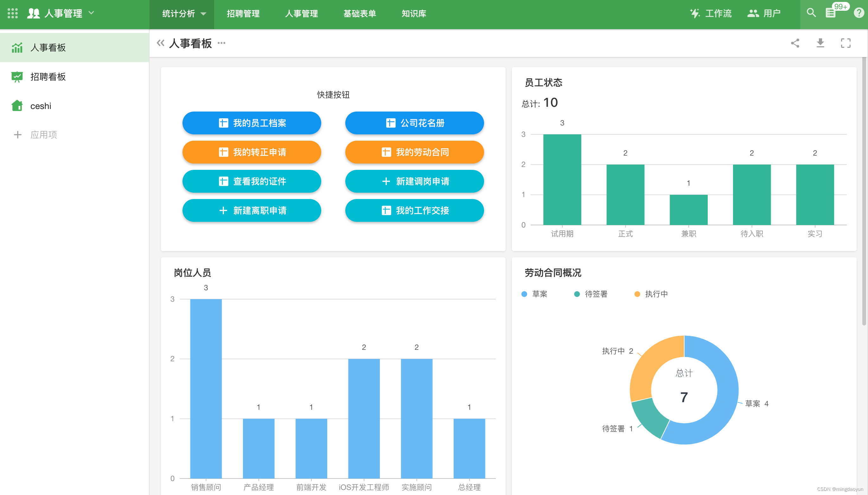Screen dimensions: 868x495
Task: Share the 人事看板 dashboard
Action: click(x=795, y=43)
